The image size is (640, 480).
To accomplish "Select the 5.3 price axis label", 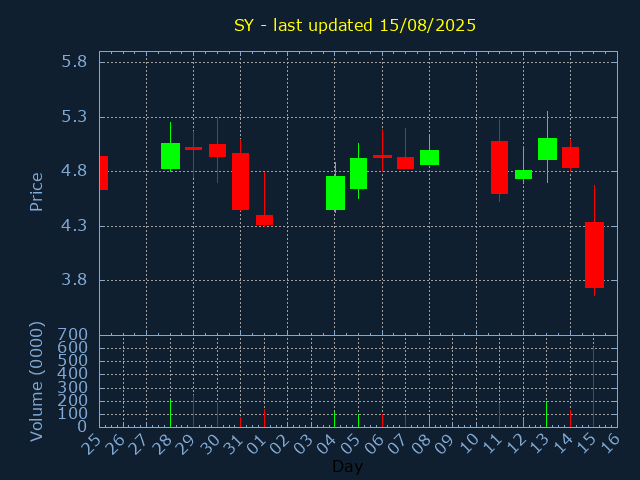I will [x=74, y=117].
